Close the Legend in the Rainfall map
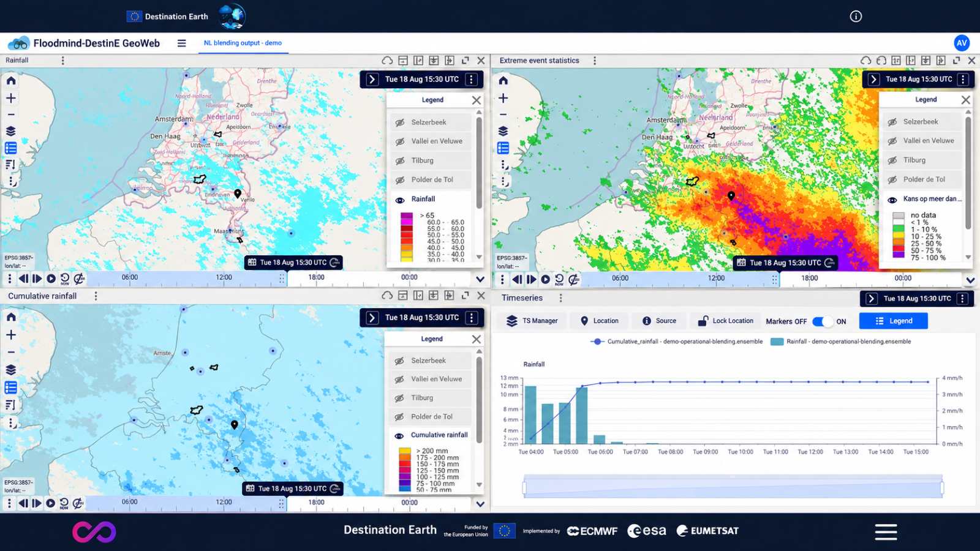 click(x=477, y=100)
